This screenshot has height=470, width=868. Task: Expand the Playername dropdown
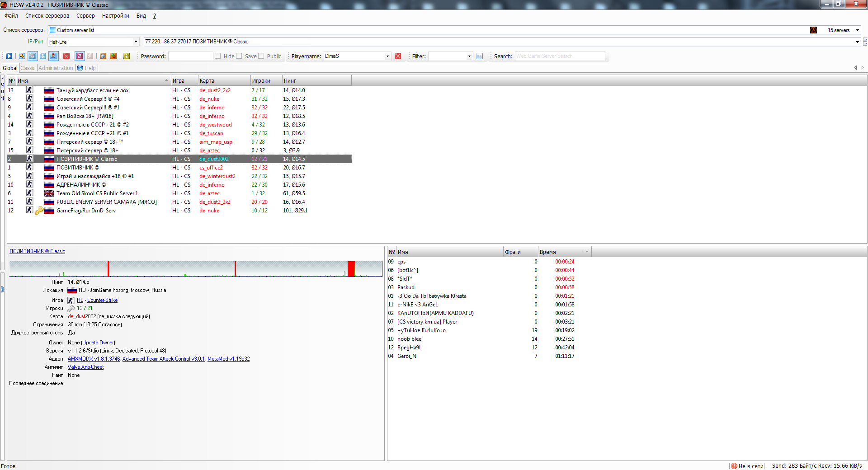pyautogui.click(x=387, y=56)
